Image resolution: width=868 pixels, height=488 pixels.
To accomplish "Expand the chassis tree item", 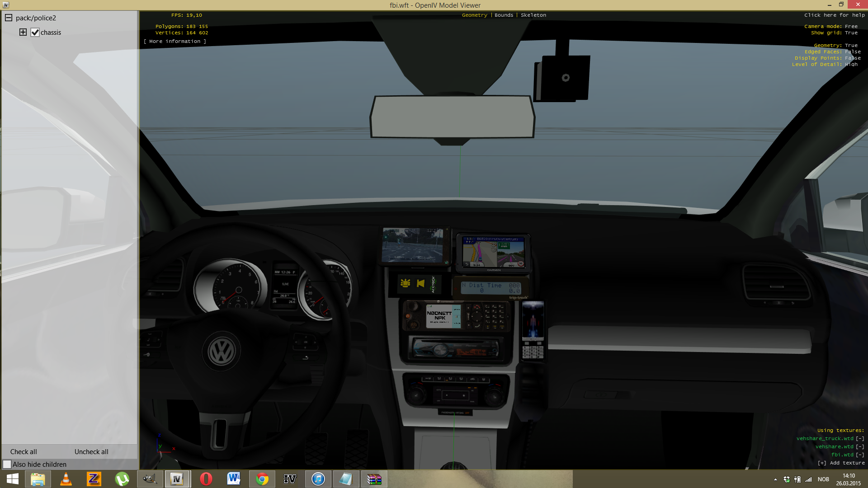I will [23, 32].
